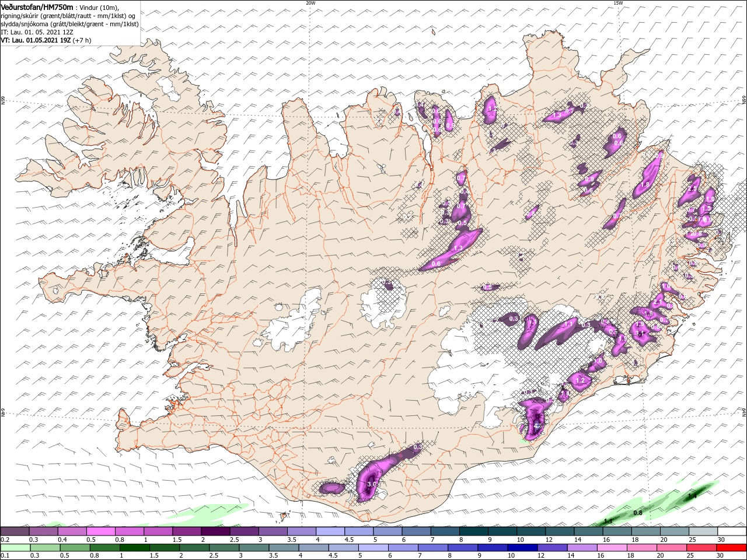Click the '30' label on the snow scale
747x560 pixels.
(x=721, y=540)
